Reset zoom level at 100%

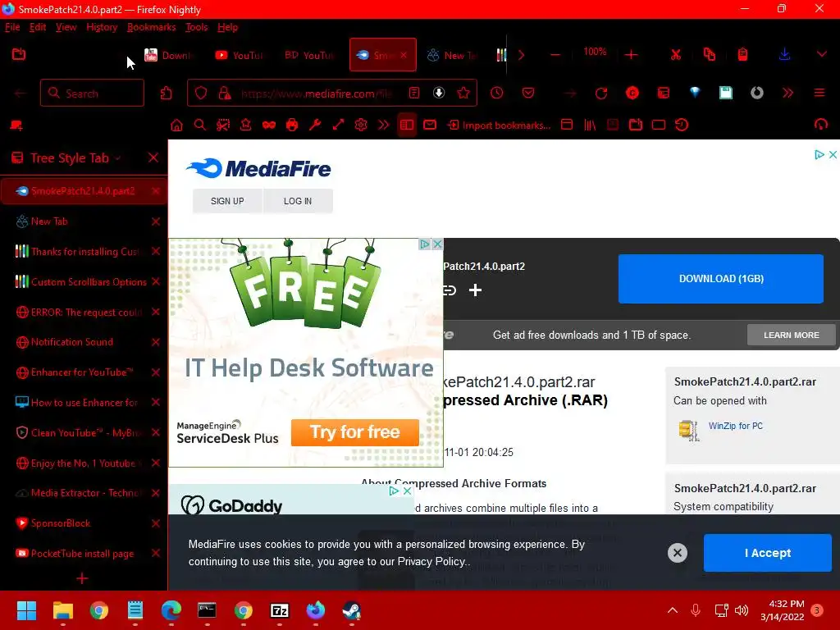click(x=595, y=52)
